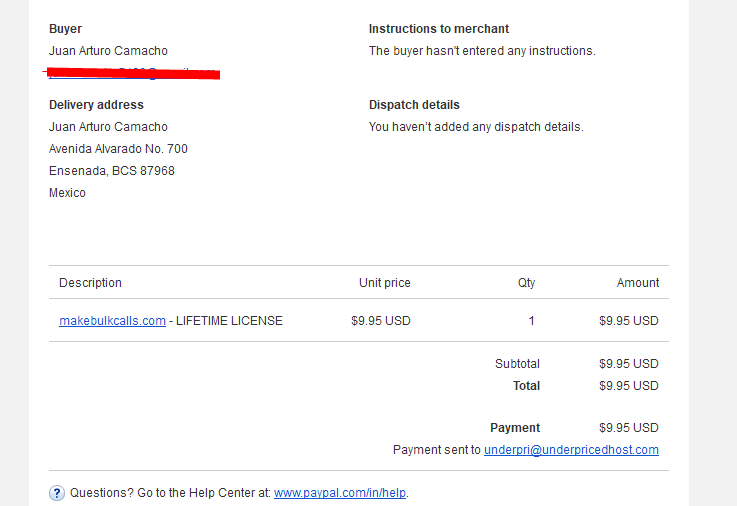Click the question mark help icon
This screenshot has width=737, height=506.
point(57,493)
